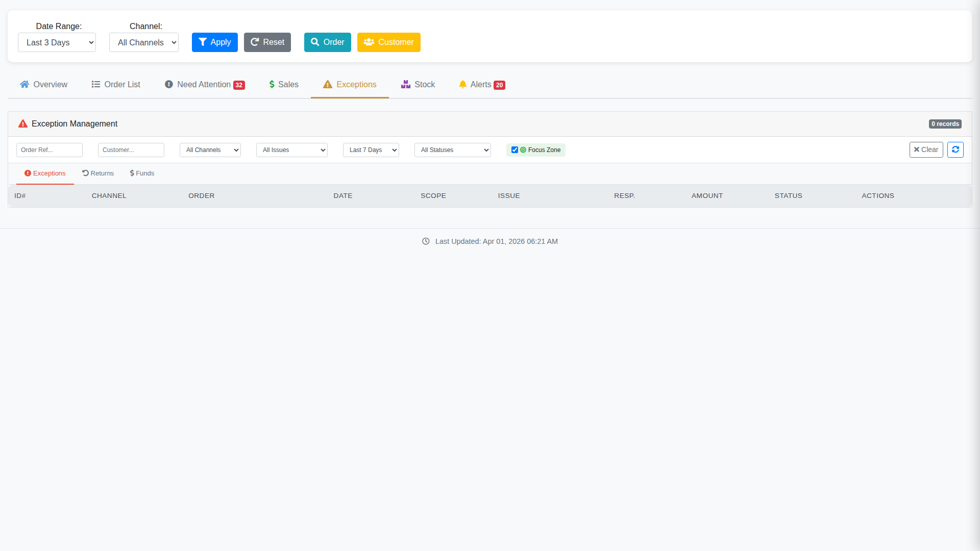Open the All Issues dropdown
This screenshot has width=980, height=551.
click(291, 149)
